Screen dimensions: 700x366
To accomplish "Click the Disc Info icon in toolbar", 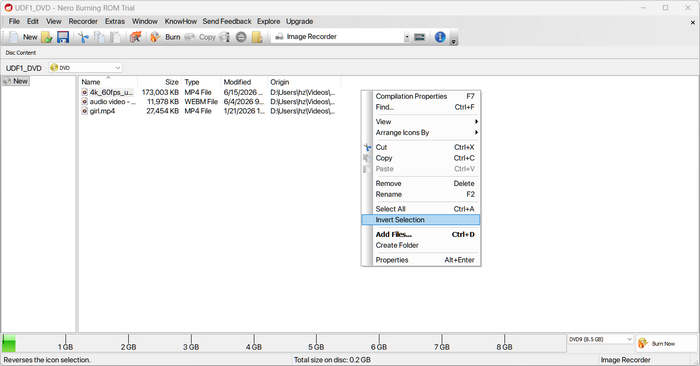I will (x=225, y=37).
